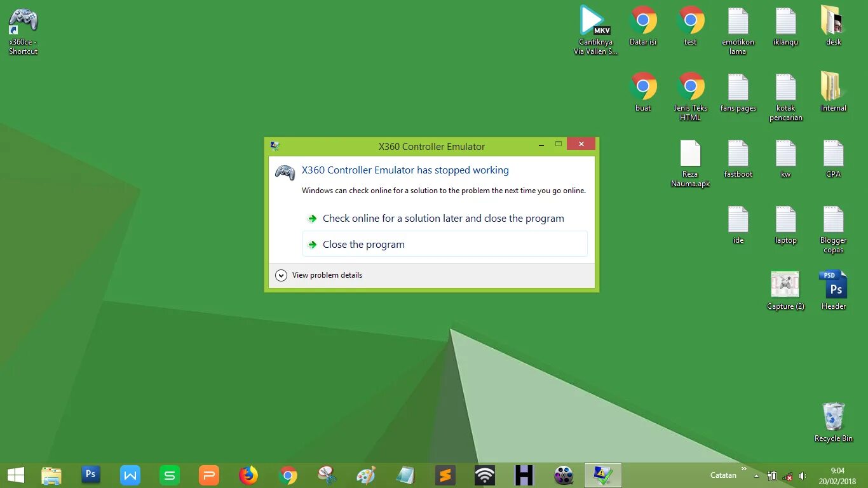This screenshot has width=868, height=488.
Task: Open the ide text file
Action: (738, 225)
